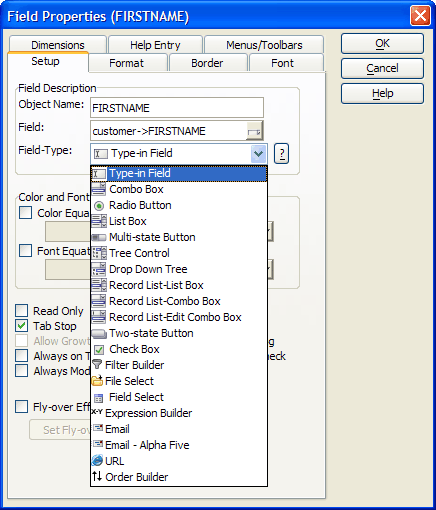Image resolution: width=436 pixels, height=510 pixels.
Task: Select Order Builder entry
Action: pyautogui.click(x=179, y=477)
